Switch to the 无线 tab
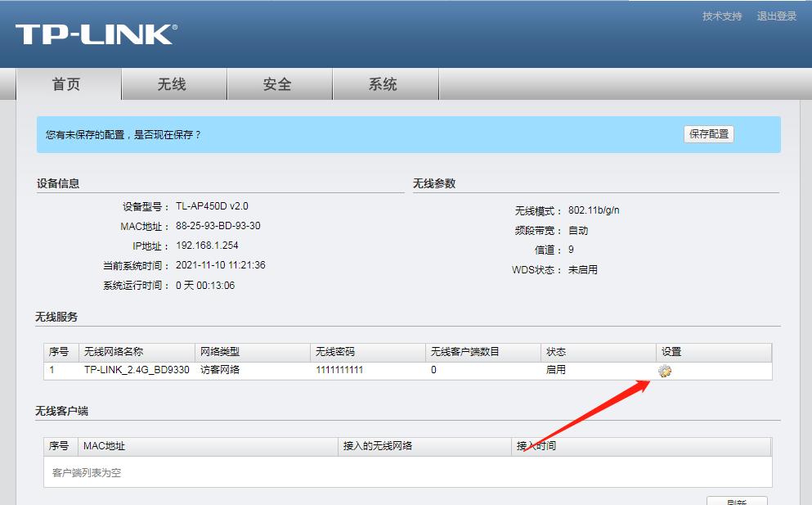This screenshot has width=812, height=505. pos(173,83)
